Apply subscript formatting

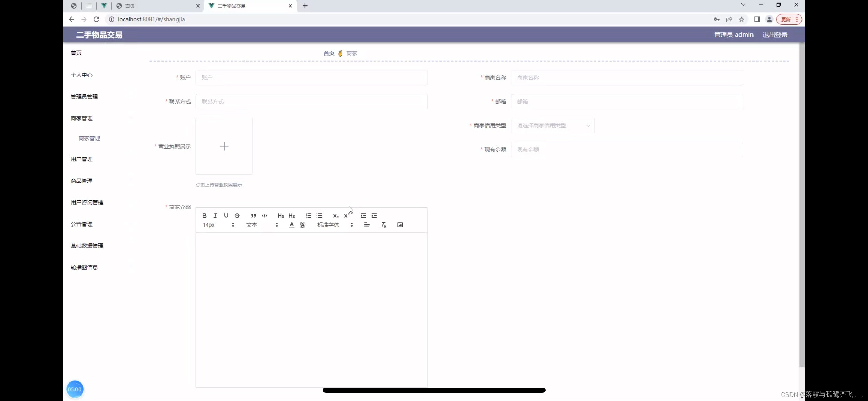[336, 216]
